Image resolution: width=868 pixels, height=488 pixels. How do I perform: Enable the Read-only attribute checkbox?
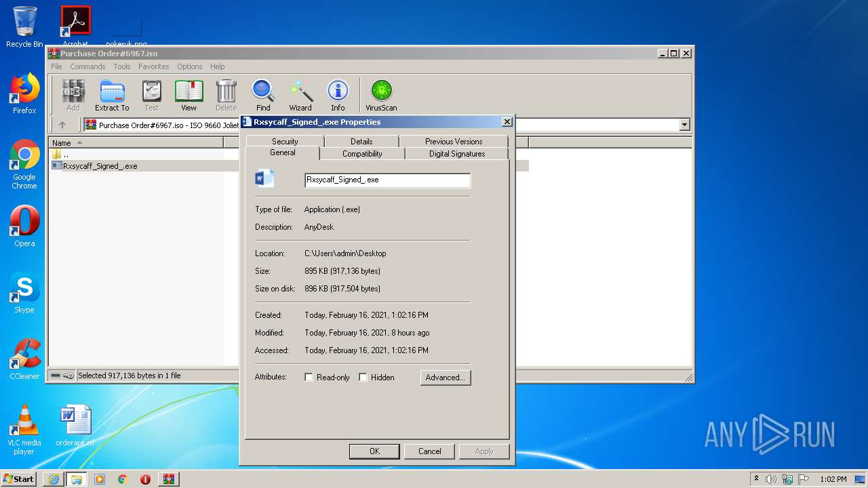click(309, 378)
